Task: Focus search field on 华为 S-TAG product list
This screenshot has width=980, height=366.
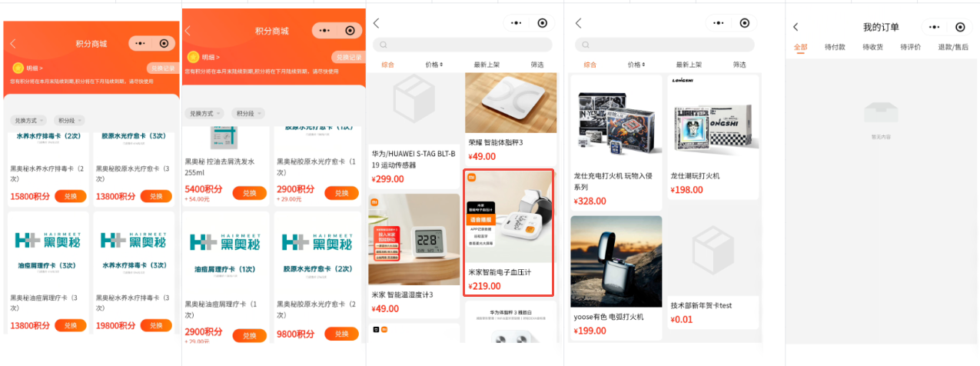Action: (x=462, y=45)
